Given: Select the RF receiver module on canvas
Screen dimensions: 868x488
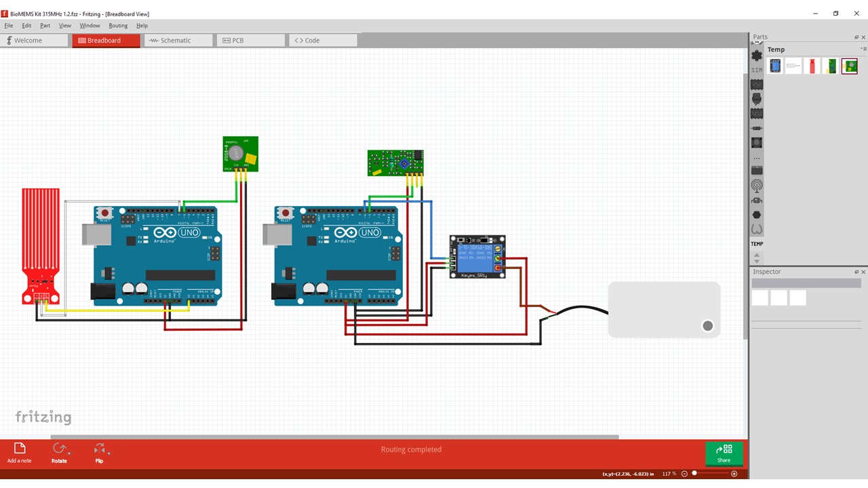Looking at the screenshot, I should coord(395,163).
